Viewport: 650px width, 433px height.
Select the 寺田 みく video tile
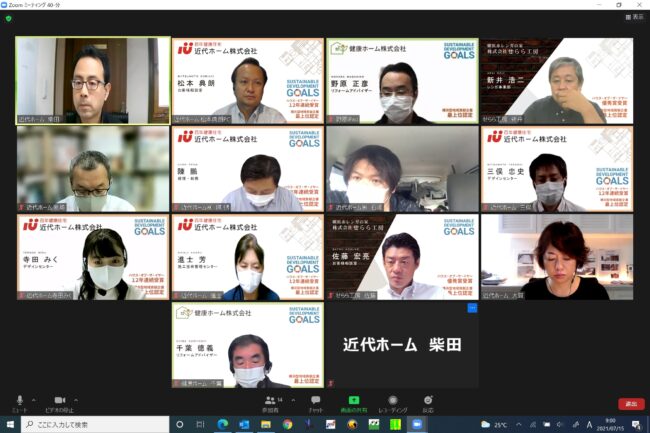93,257
